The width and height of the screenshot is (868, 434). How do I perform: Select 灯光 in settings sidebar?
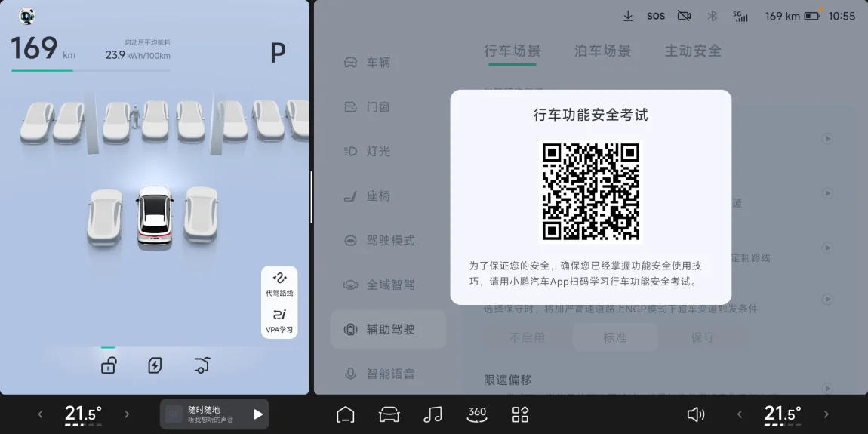tap(389, 151)
